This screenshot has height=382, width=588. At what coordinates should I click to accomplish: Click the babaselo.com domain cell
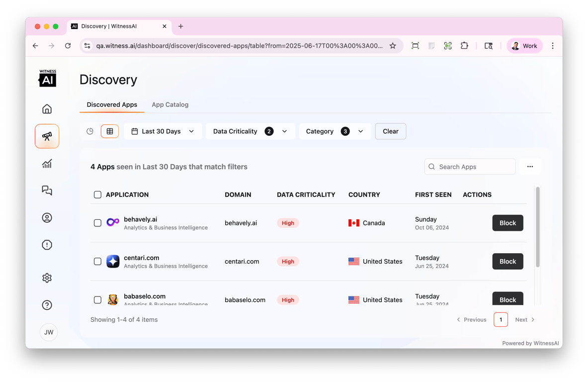pos(245,300)
